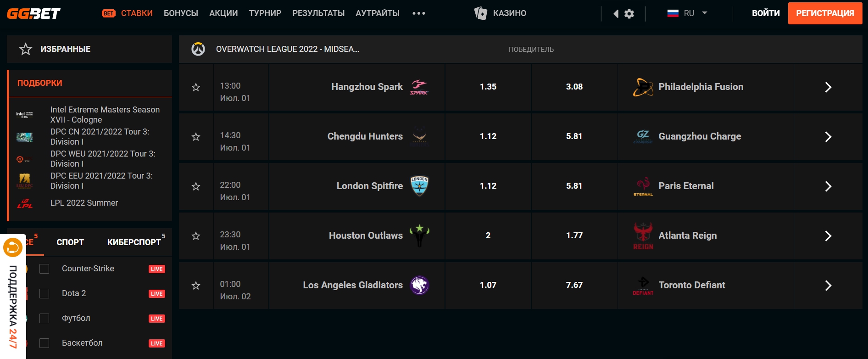Check the Counter-Strike checkbox
868x359 pixels.
coord(45,269)
